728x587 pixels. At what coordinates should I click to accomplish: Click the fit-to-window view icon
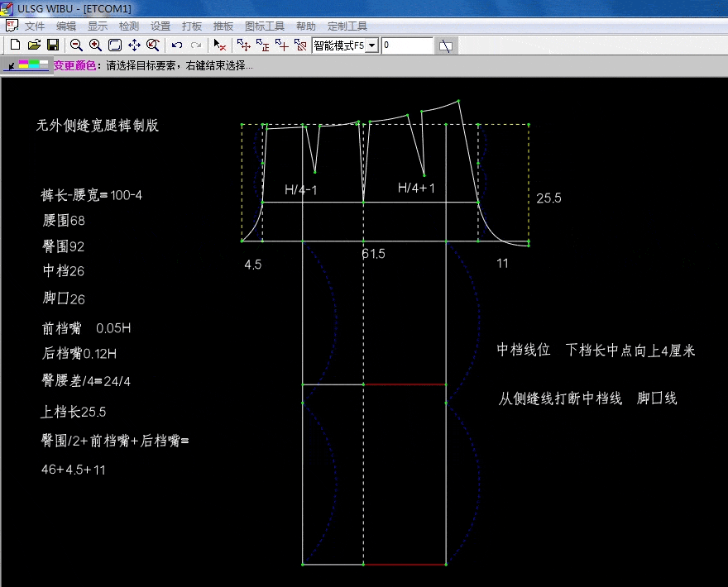115,45
